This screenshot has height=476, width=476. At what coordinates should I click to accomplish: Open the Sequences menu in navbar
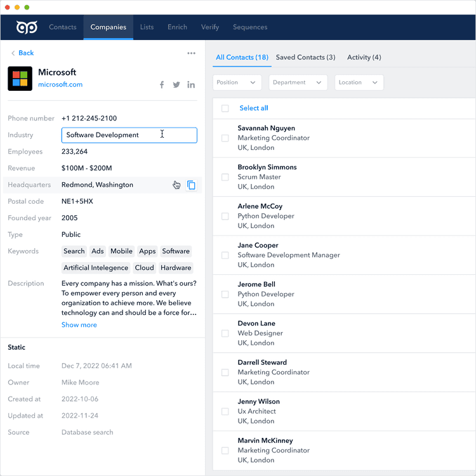[250, 27]
